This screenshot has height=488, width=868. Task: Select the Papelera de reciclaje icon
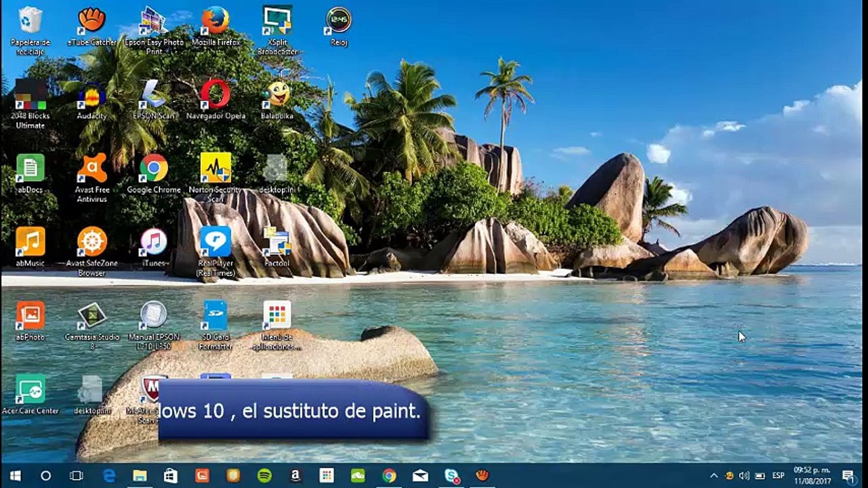point(30,30)
